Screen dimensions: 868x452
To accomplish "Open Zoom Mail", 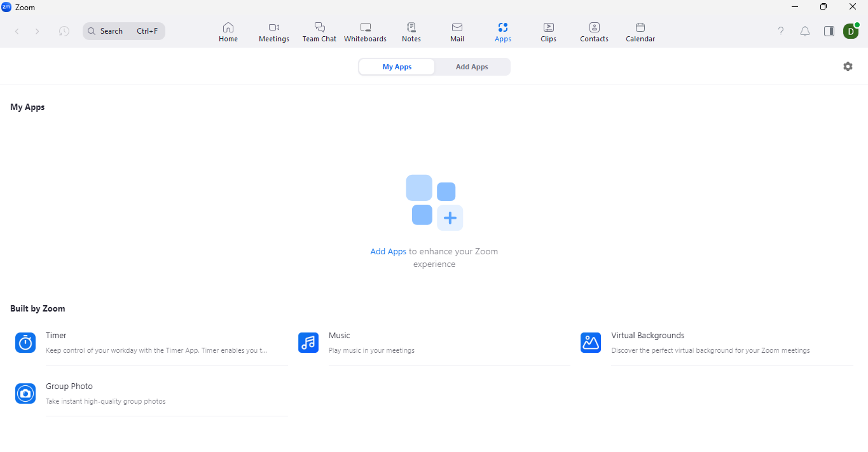I will point(457,32).
